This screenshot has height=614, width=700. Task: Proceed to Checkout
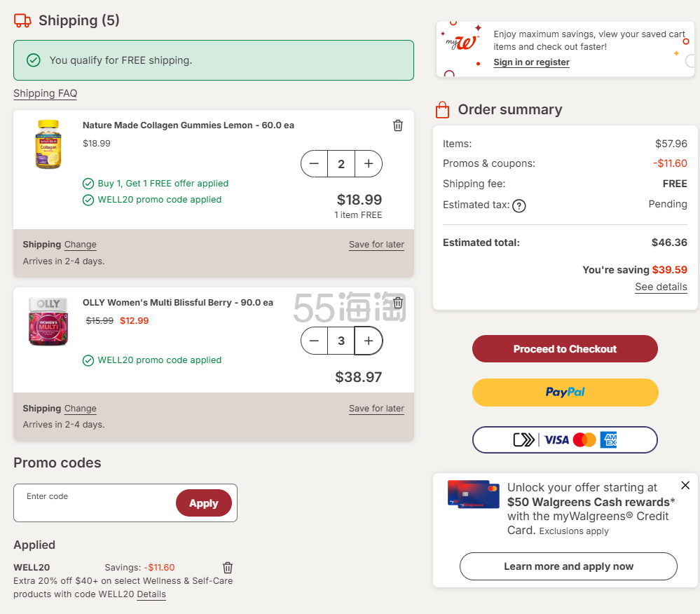point(565,349)
